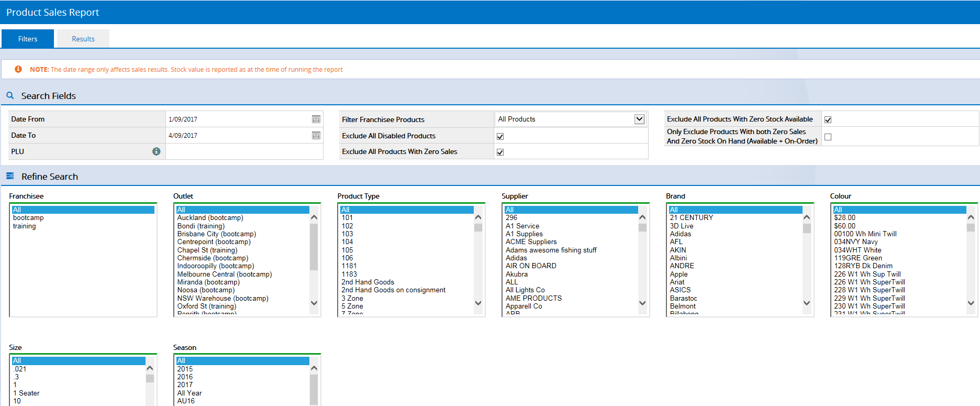Click the PLU info icon
The image size is (980, 406).
(156, 151)
